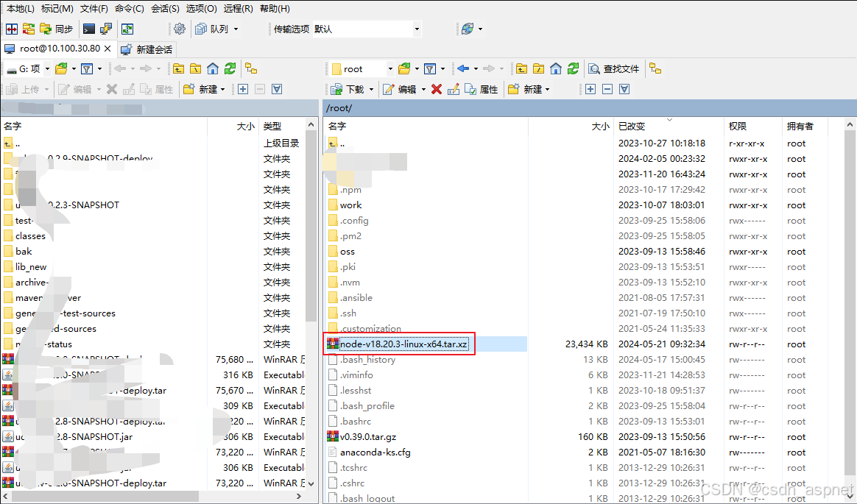857x504 pixels.
Task: Click the 查找文件 find files button
Action: click(614, 69)
